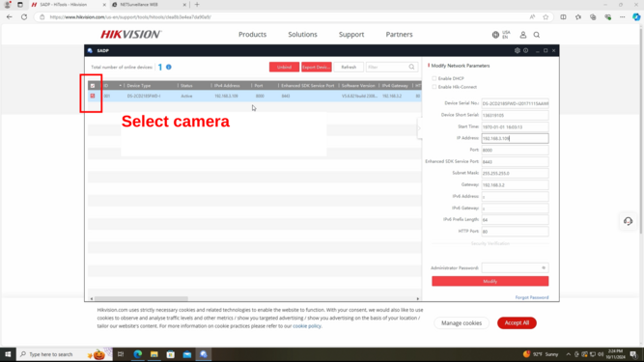The width and height of the screenshot is (644, 362).
Task: Enable DHCP checkbox
Action: tap(434, 78)
